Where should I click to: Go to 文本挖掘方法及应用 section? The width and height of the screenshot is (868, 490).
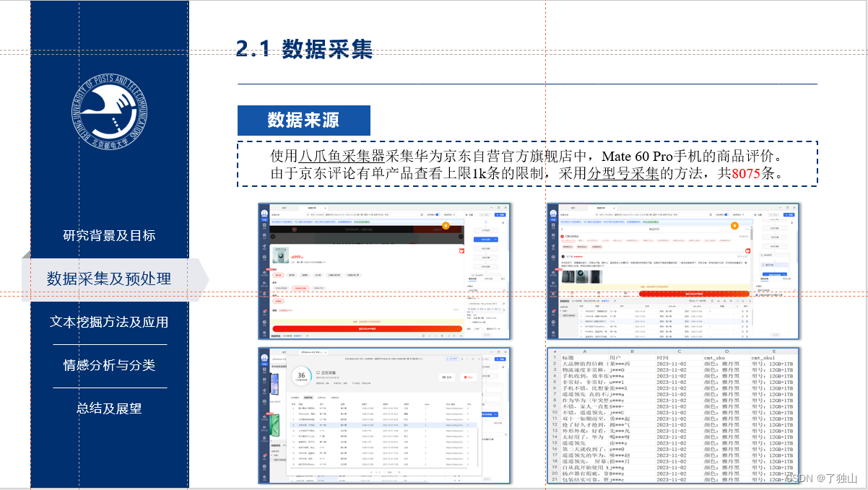click(109, 322)
